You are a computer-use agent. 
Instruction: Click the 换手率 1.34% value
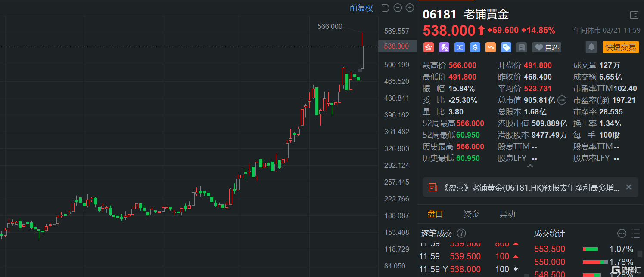click(611, 123)
